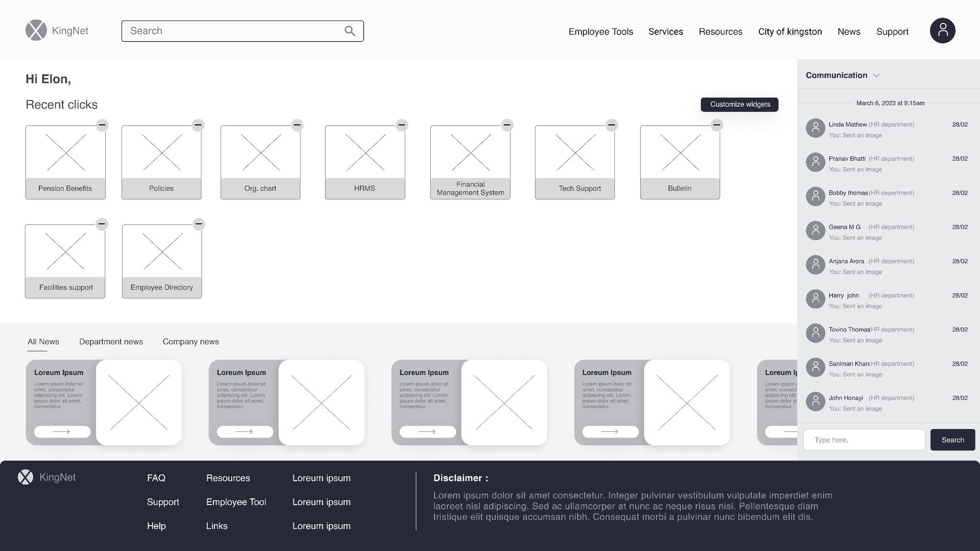Open the Org. chart tile

(260, 163)
